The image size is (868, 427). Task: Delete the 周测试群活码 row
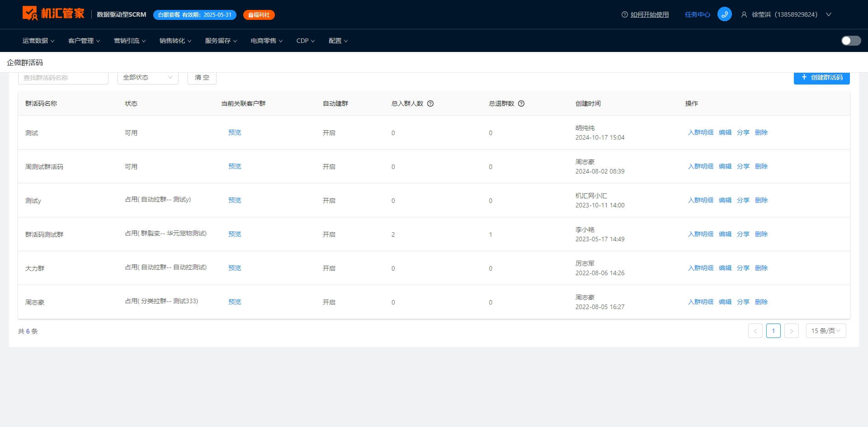point(761,166)
